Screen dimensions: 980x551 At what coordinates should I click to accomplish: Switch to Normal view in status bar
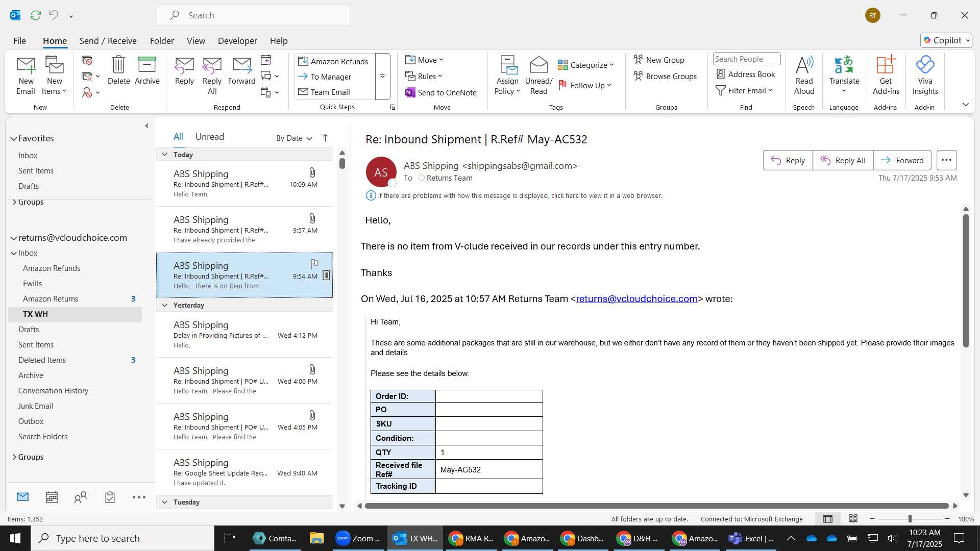[x=828, y=519]
